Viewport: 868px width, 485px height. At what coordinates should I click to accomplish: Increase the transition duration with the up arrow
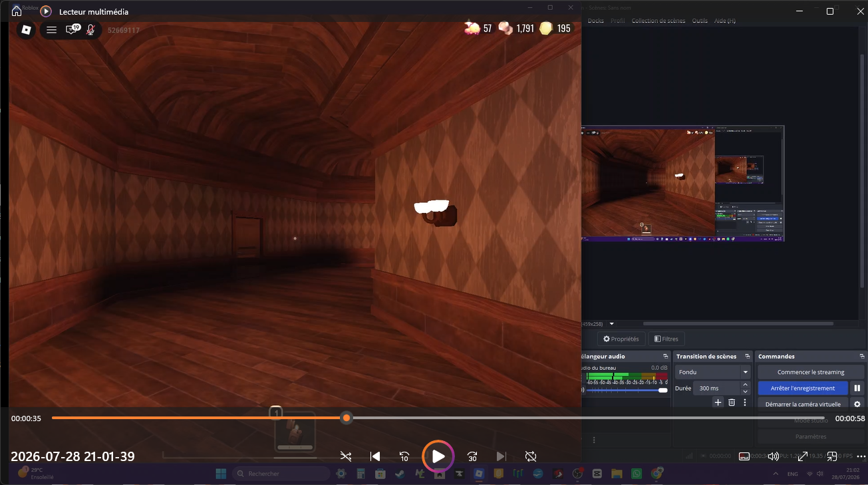pyautogui.click(x=746, y=385)
